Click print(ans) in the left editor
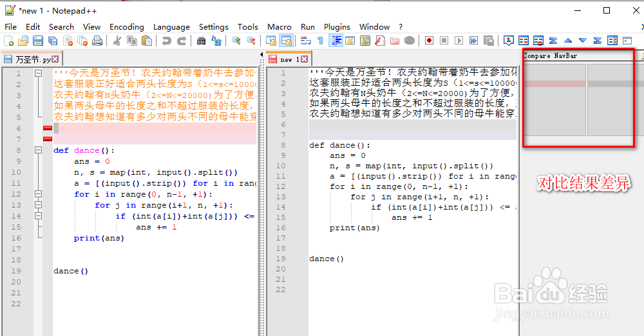Screen dimensions: 644x336 tap(99, 238)
